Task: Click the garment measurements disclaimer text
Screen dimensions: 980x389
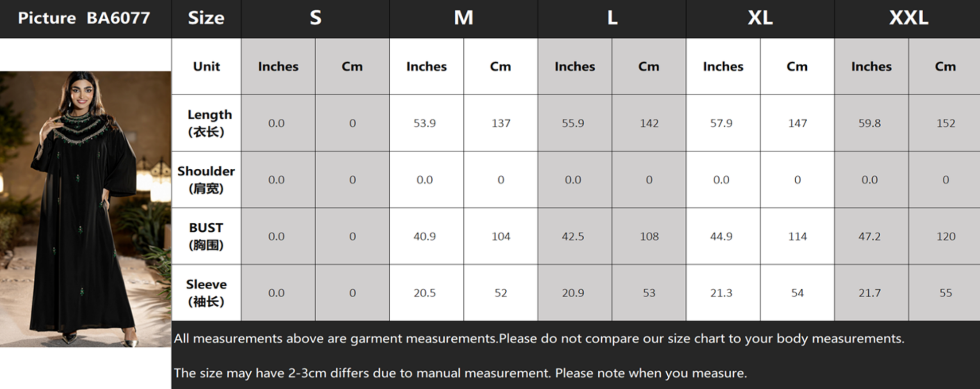Action: 539,339
